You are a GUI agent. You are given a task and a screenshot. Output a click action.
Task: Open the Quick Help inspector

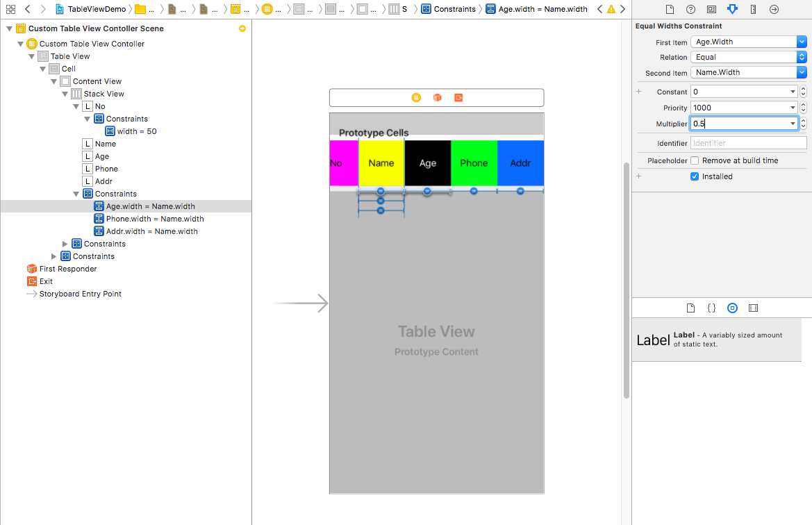coord(690,10)
